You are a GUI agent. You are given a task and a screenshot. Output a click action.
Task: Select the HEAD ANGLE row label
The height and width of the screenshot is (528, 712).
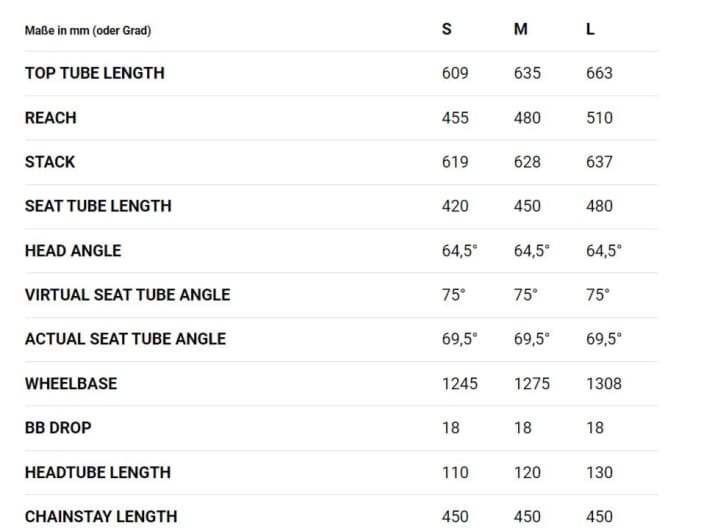[x=73, y=251]
